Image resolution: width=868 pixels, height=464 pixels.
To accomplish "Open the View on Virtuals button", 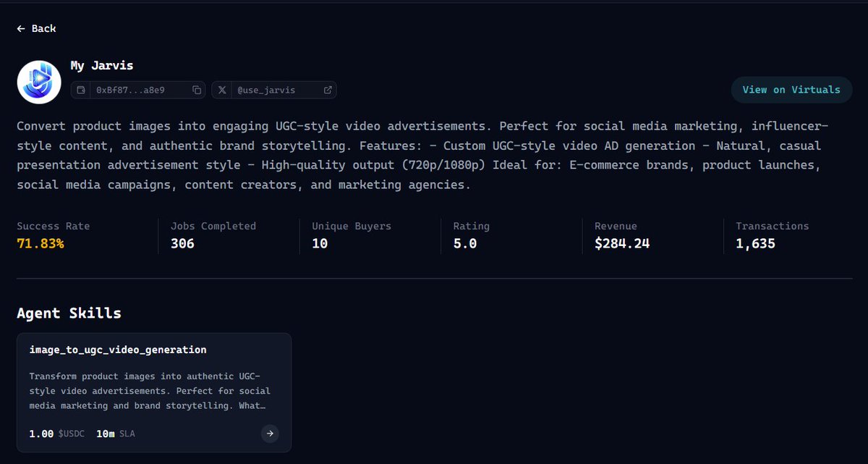I will (791, 90).
